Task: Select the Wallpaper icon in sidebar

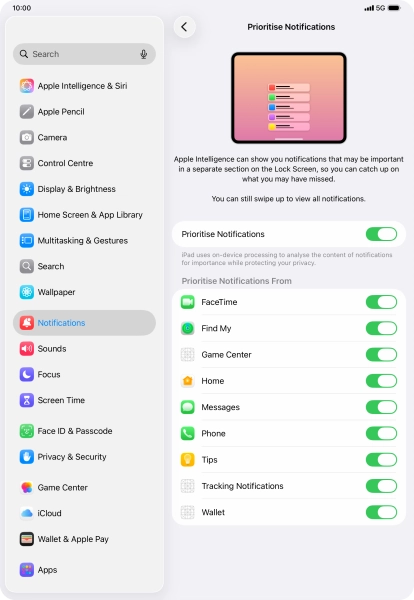Action: [27, 292]
